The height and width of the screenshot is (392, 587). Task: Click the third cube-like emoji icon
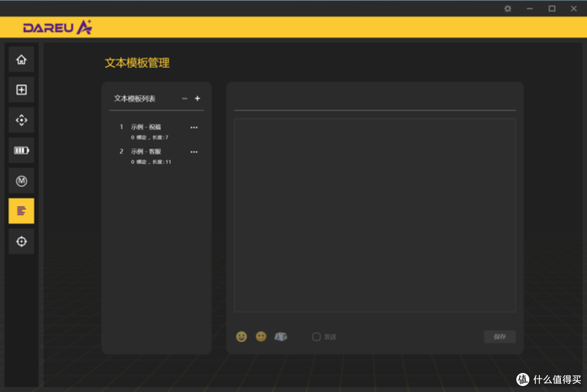coord(281,337)
